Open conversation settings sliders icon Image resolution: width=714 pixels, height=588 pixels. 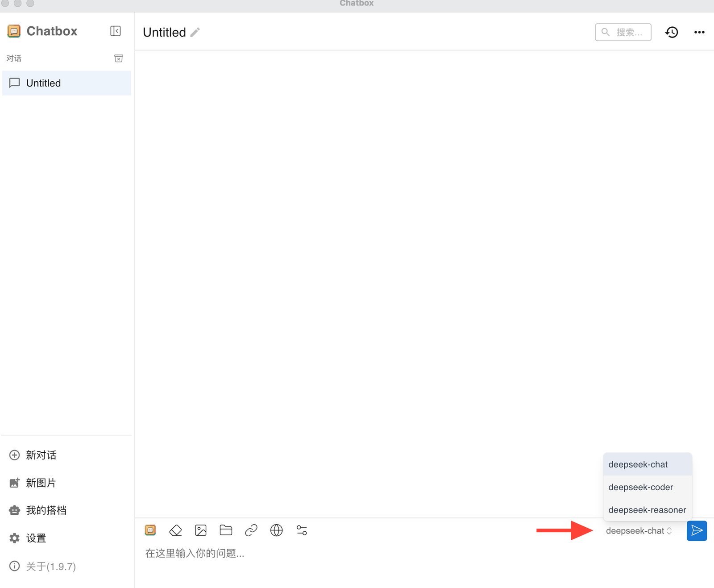point(302,530)
